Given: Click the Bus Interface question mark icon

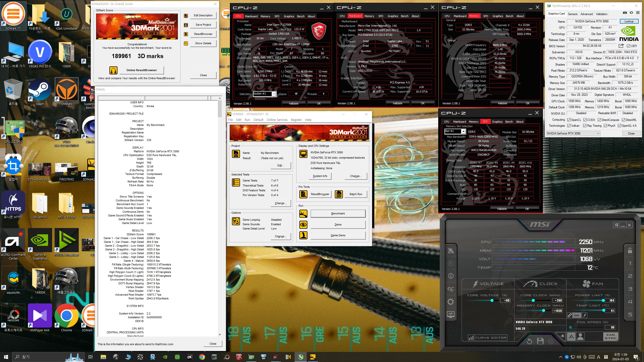Looking at the screenshot, I should (x=638, y=58).
